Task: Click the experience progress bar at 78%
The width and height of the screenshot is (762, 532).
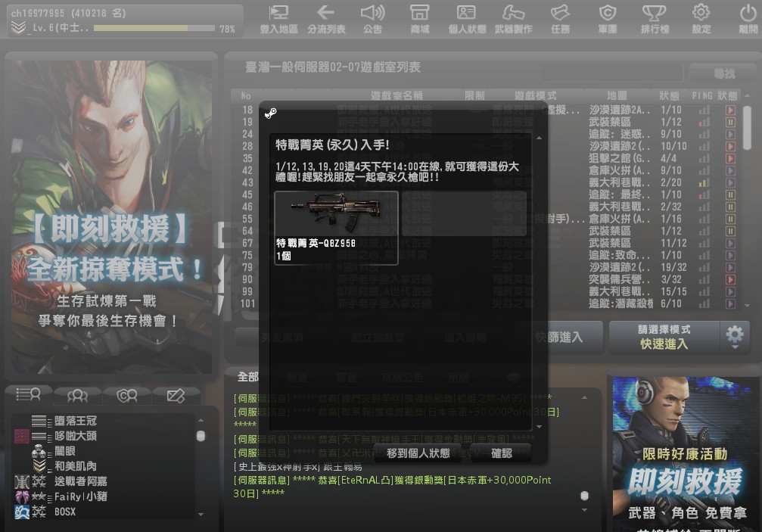Action: click(154, 29)
